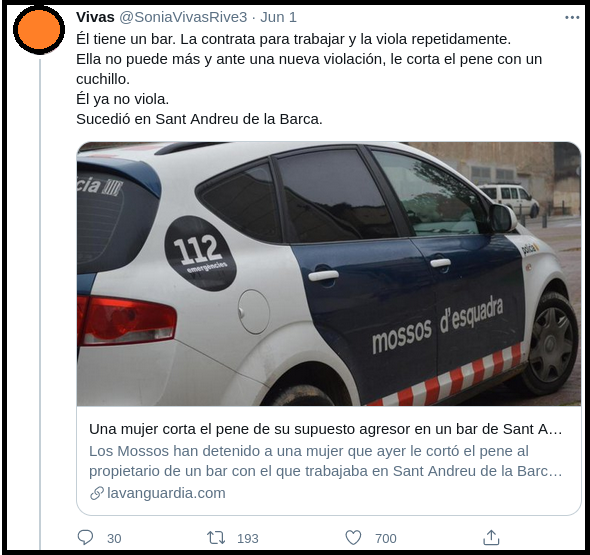The width and height of the screenshot is (590, 555).
Task: Click headline 'Una mujer corta el pene'
Action: coord(325,429)
